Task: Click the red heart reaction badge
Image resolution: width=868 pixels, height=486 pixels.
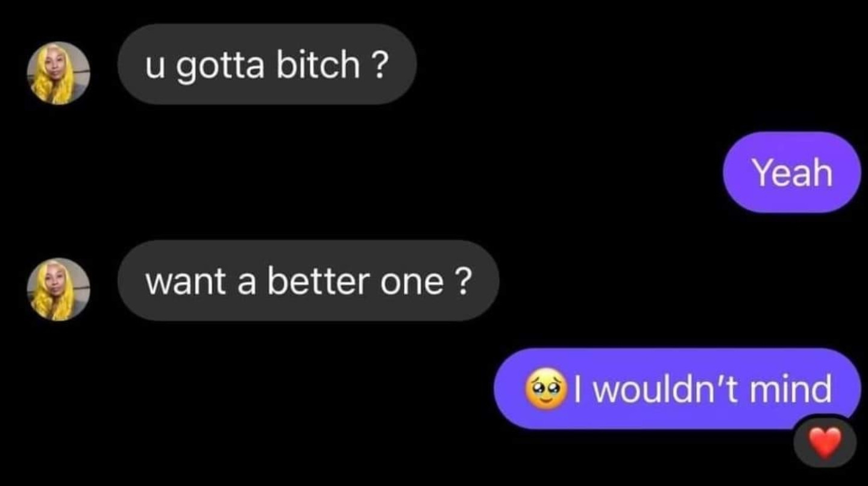Action: (x=825, y=443)
